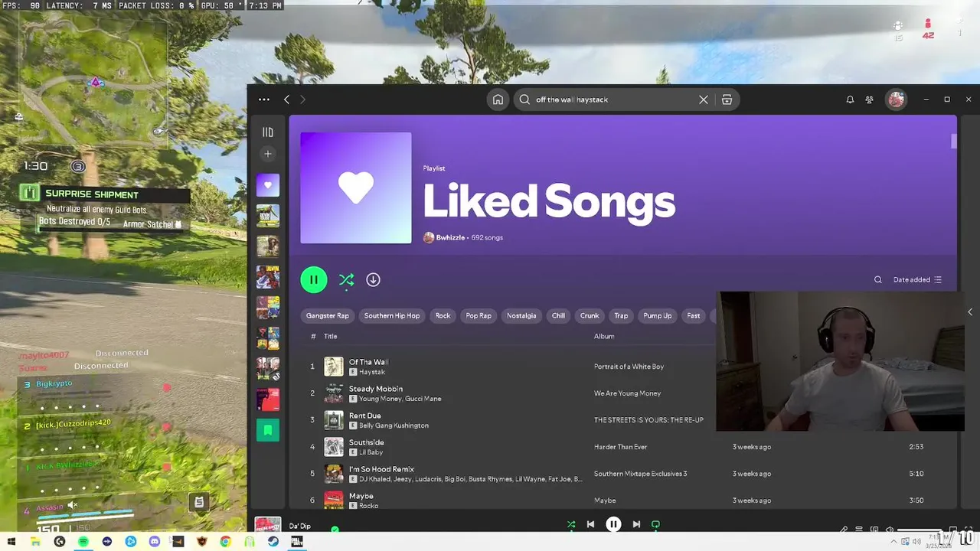Toggle repeat in the player bar

[x=655, y=524]
